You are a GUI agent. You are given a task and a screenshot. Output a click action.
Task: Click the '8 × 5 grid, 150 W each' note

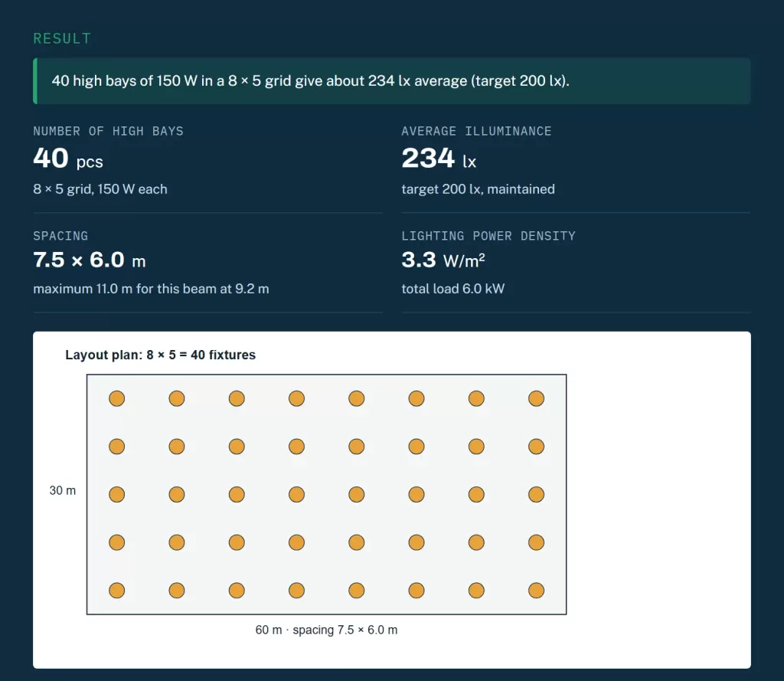point(100,189)
